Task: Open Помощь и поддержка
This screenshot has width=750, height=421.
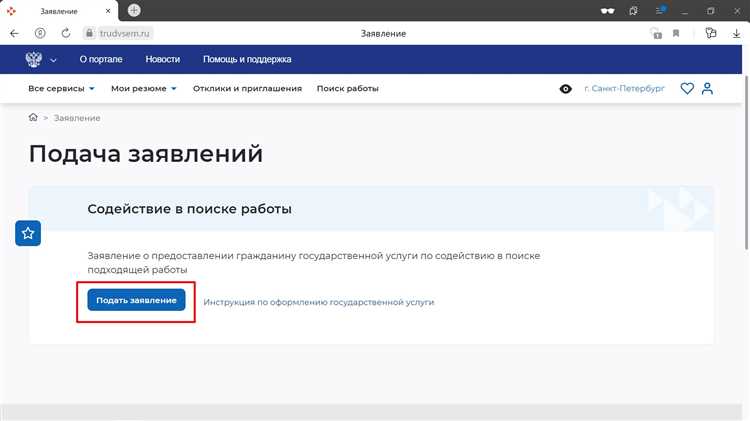Action: pyautogui.click(x=247, y=59)
